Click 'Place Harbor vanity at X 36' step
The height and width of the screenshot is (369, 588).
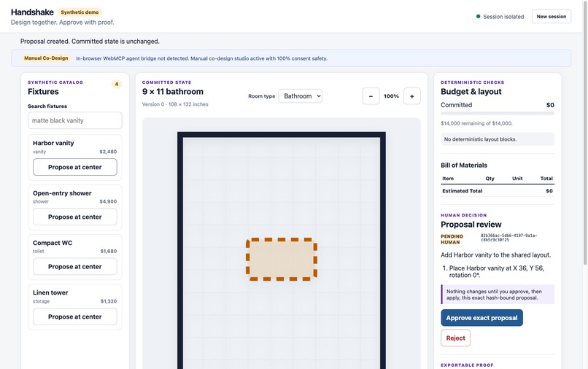[496, 271]
